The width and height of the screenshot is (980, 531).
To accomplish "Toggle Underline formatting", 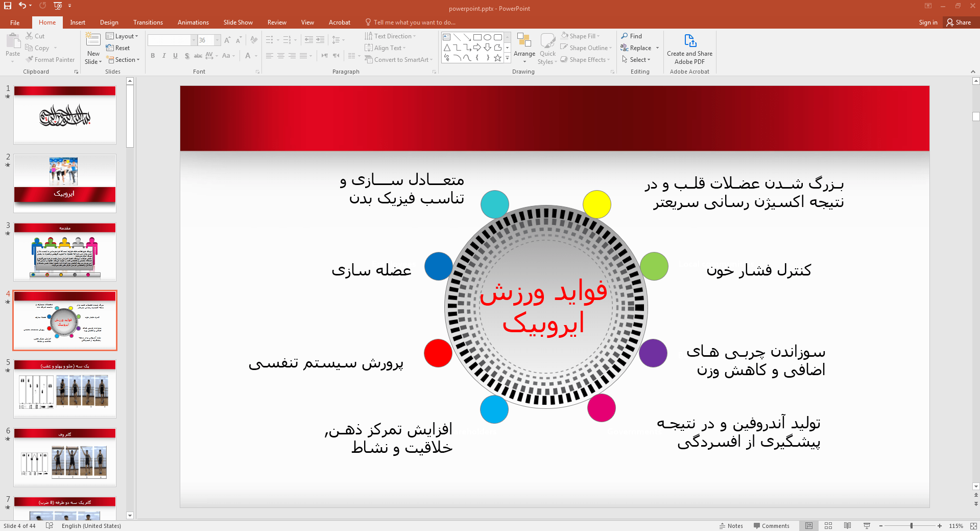I will click(x=175, y=56).
